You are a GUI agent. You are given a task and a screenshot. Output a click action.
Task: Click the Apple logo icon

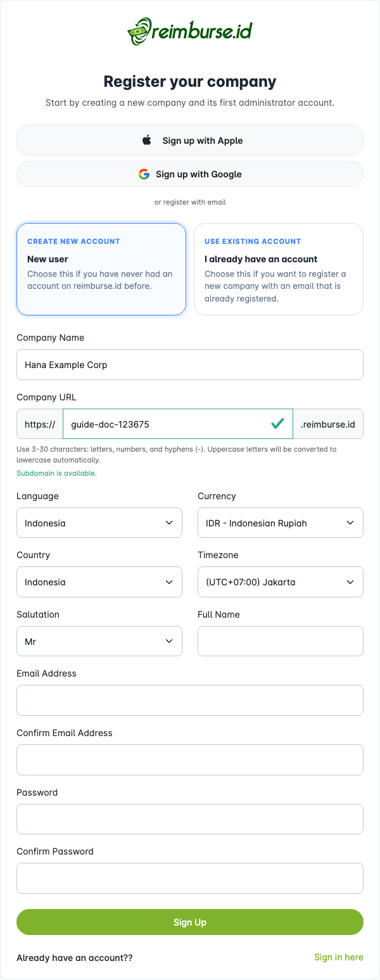tap(146, 140)
